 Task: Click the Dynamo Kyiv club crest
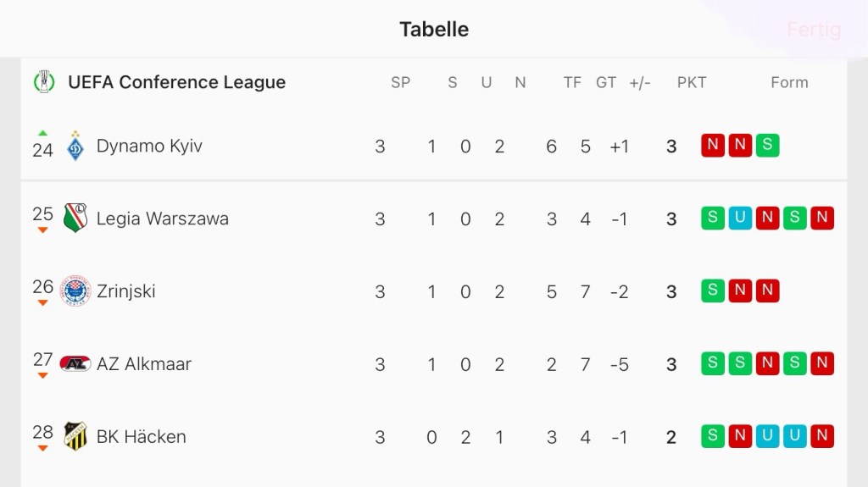click(75, 146)
